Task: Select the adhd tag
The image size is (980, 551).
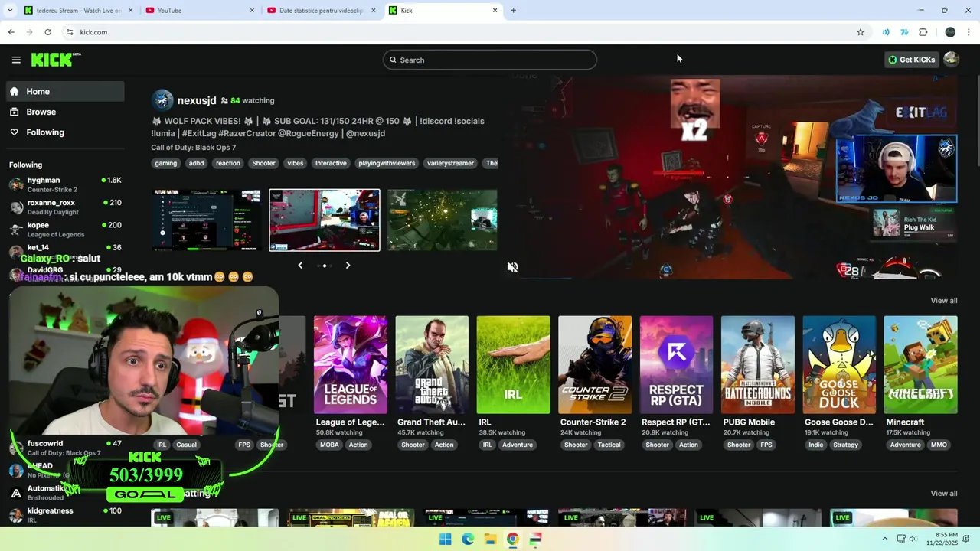Action: coord(197,163)
